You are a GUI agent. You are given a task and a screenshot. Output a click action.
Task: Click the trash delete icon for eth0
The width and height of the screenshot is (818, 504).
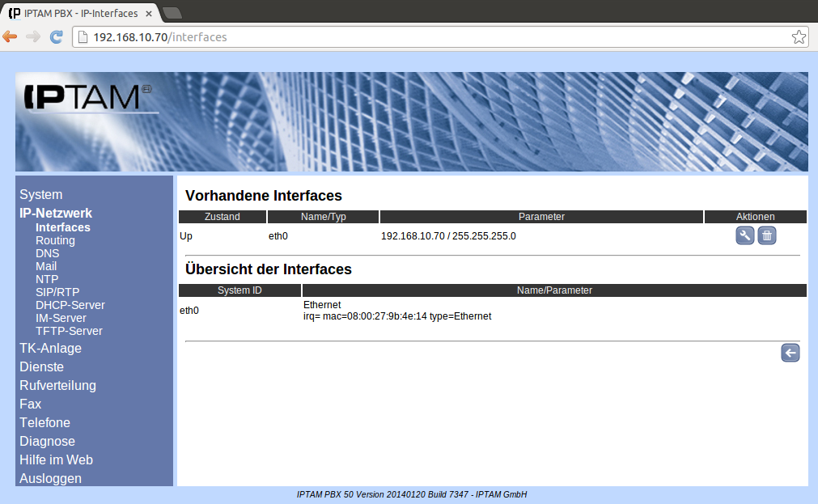(x=767, y=235)
